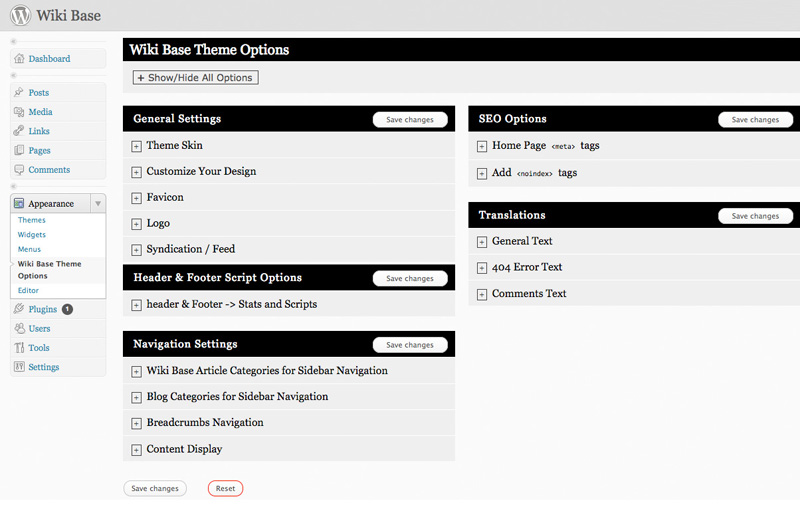The image size is (800, 511).
Task: Open the Themes submenu link
Action: (x=32, y=220)
